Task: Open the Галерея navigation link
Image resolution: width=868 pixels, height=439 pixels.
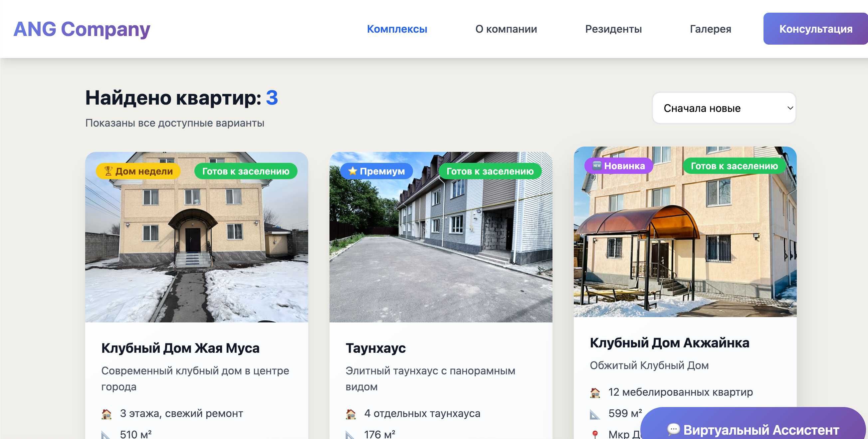Action: pyautogui.click(x=710, y=29)
